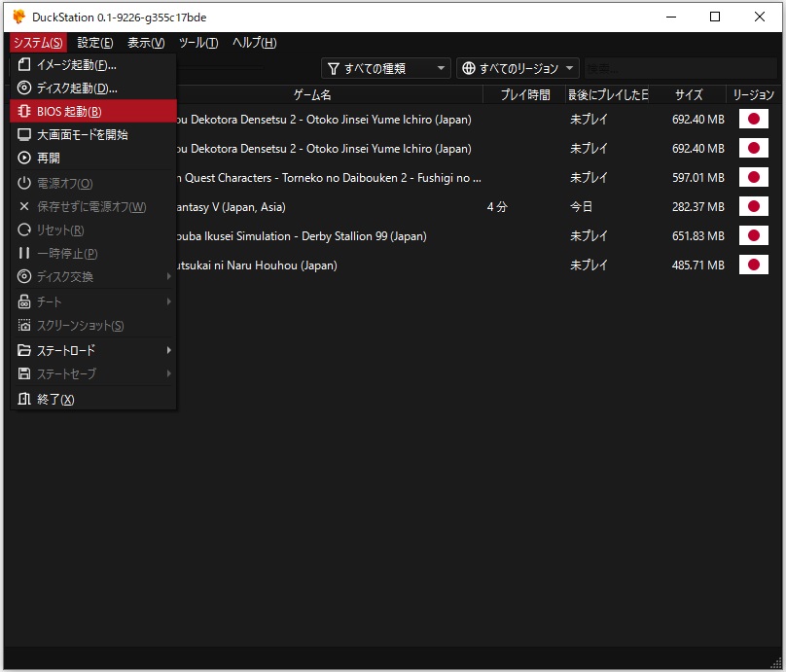Click the monitor icon for 大画面モードを開始
786x672 pixels.
[24, 134]
